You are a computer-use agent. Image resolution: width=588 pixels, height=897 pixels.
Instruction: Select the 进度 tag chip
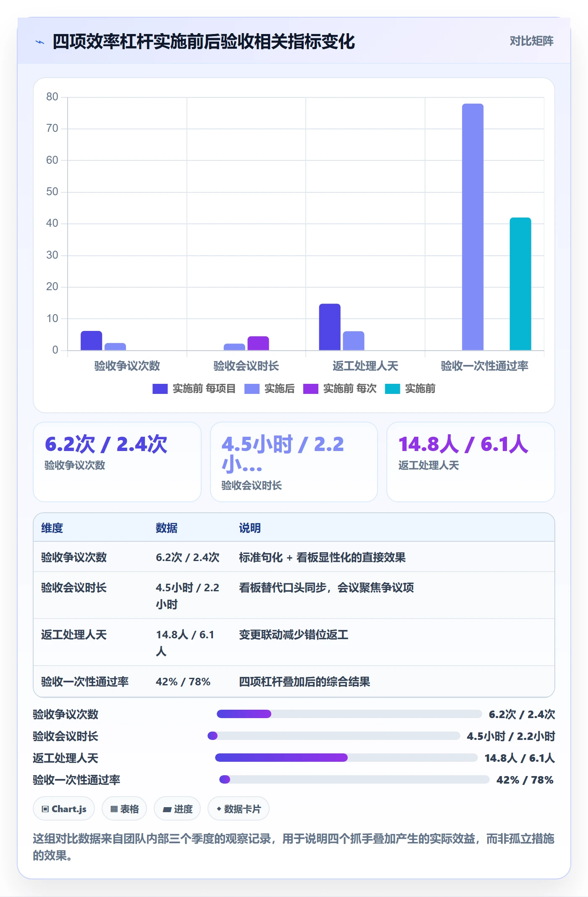click(x=177, y=808)
